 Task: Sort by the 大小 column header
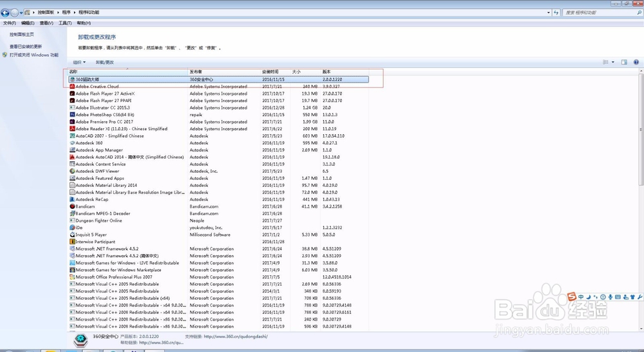tap(305, 72)
